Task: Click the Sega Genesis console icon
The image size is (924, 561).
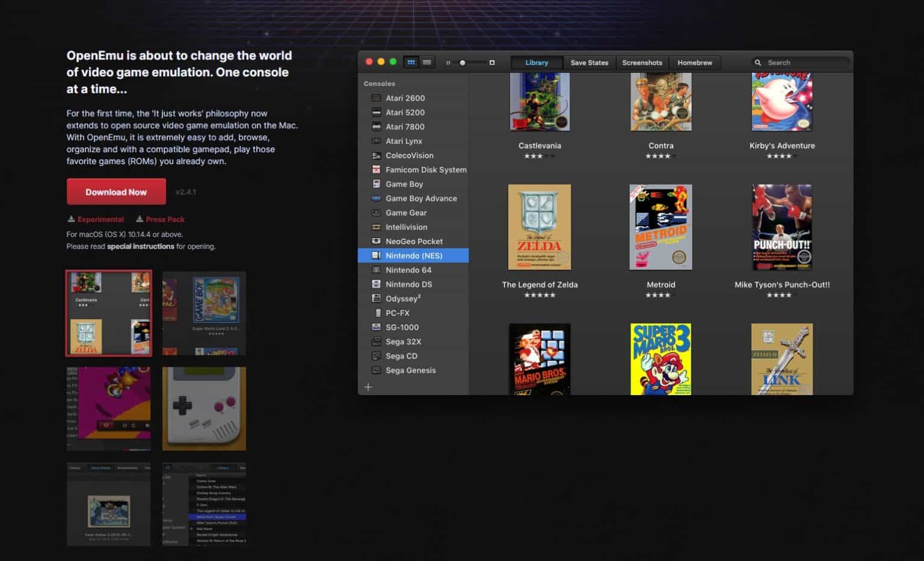Action: tap(376, 370)
